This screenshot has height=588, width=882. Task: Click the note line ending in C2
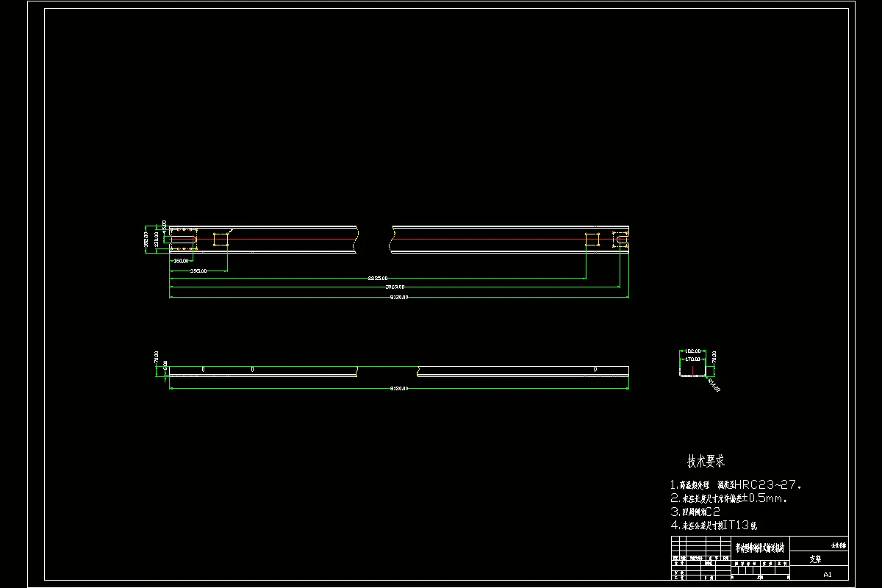coord(695,512)
